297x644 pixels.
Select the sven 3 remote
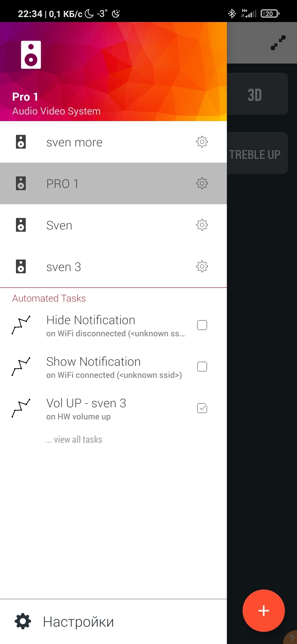[x=64, y=267]
